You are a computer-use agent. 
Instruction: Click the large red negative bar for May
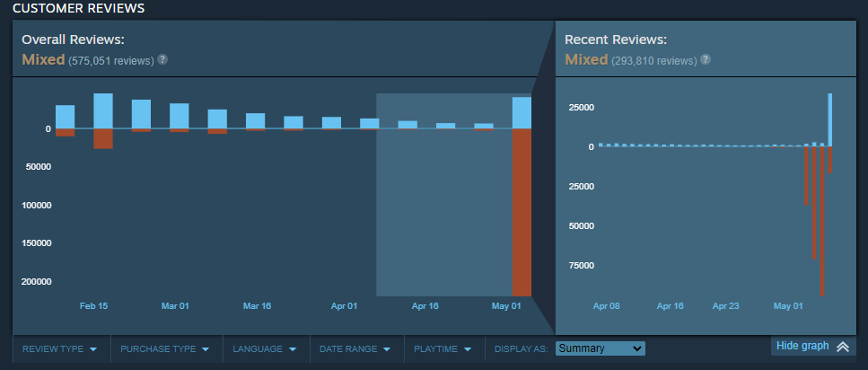coord(522,212)
